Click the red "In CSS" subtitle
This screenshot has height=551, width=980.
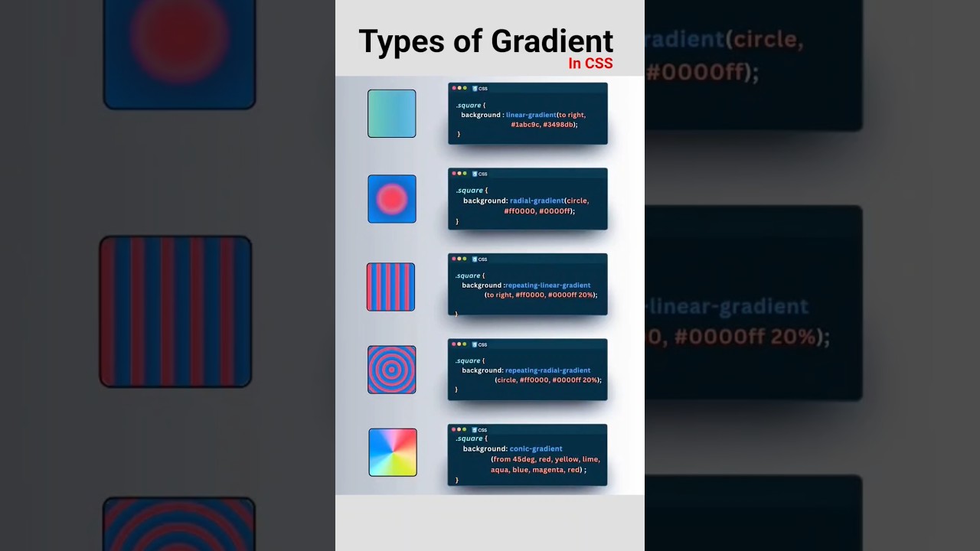point(590,64)
